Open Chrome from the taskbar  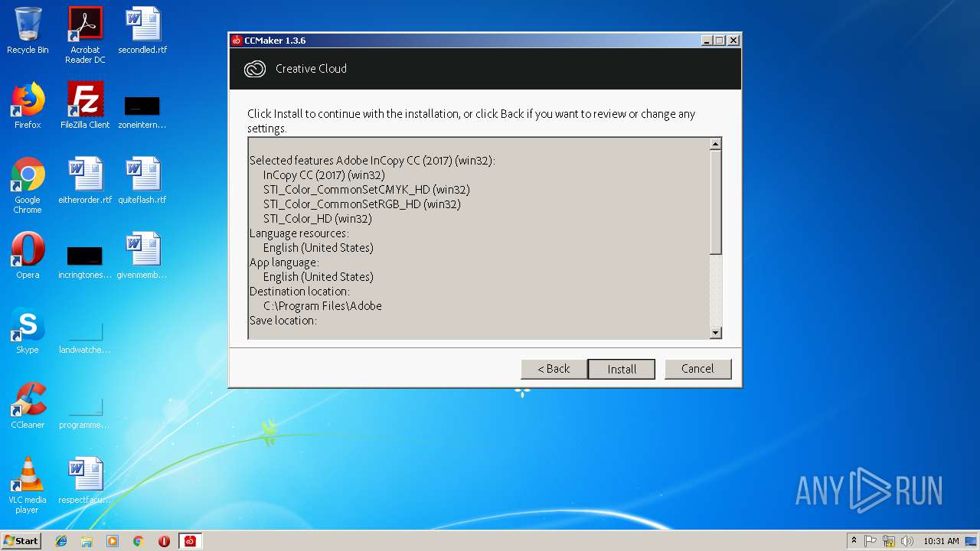138,541
